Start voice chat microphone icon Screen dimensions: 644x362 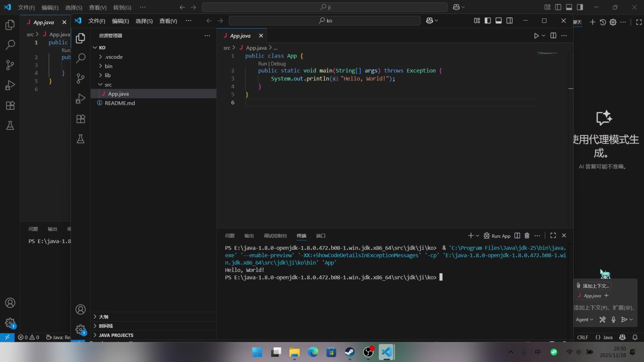(x=613, y=320)
